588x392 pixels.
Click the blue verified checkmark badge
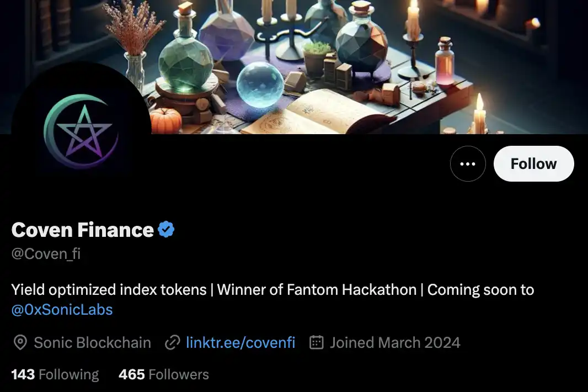(x=166, y=230)
